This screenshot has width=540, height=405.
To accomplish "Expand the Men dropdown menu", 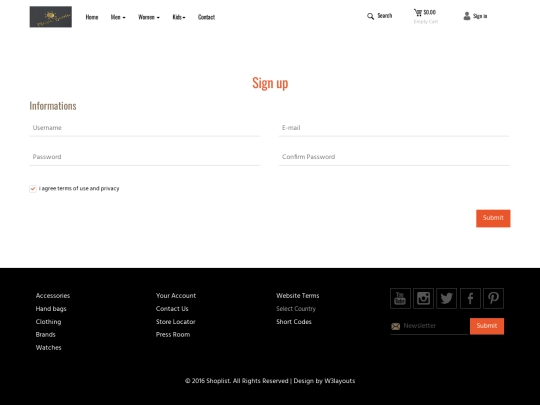I will click(x=118, y=17).
